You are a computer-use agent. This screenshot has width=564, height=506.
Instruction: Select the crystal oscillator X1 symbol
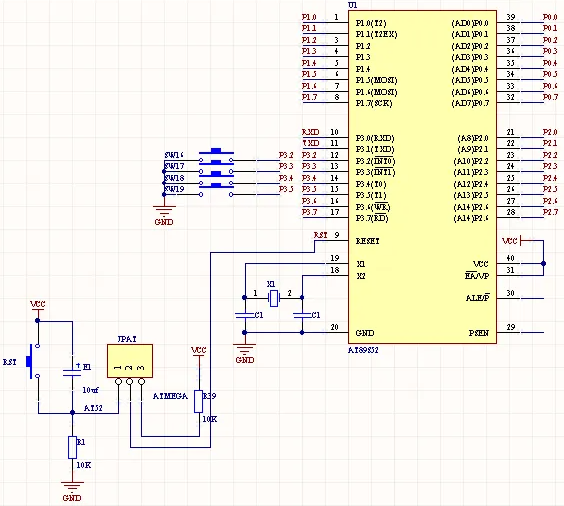click(274, 298)
